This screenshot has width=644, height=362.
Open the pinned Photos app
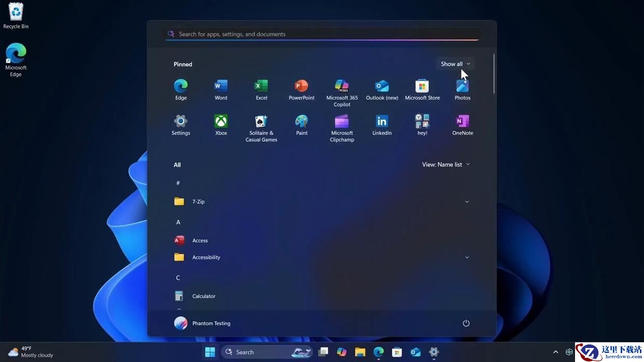coord(463,90)
